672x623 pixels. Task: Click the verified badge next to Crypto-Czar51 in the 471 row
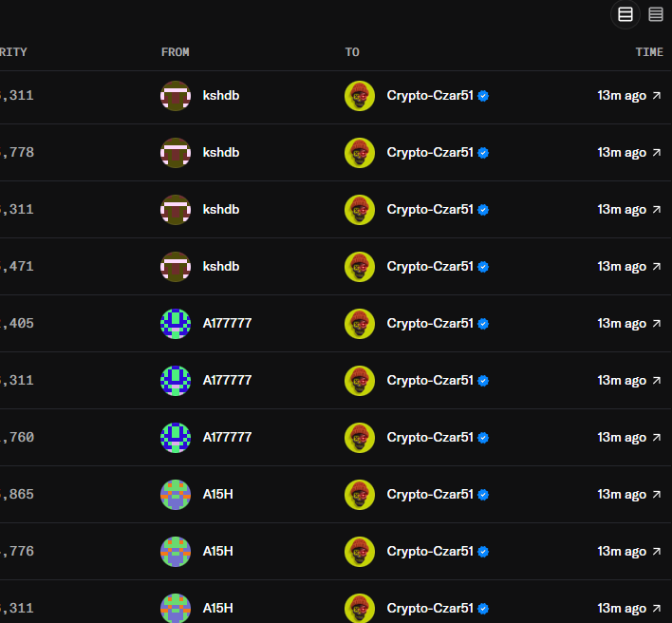(x=483, y=267)
